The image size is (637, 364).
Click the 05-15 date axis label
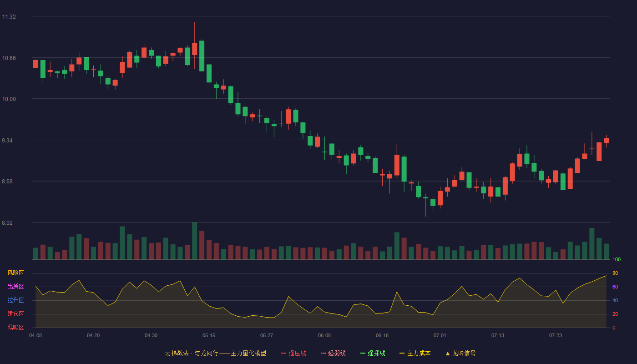209,335
